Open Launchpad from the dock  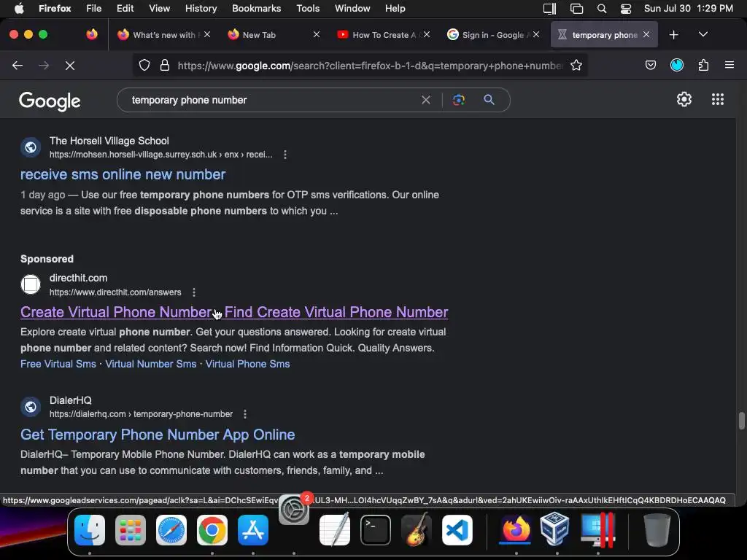[131, 530]
